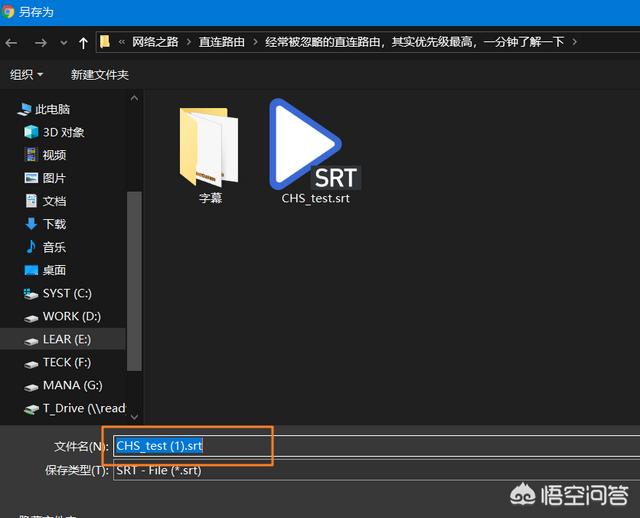This screenshot has width=640, height=518.
Task: Open T_Drive (\\read network drive label
Action: click(84, 408)
